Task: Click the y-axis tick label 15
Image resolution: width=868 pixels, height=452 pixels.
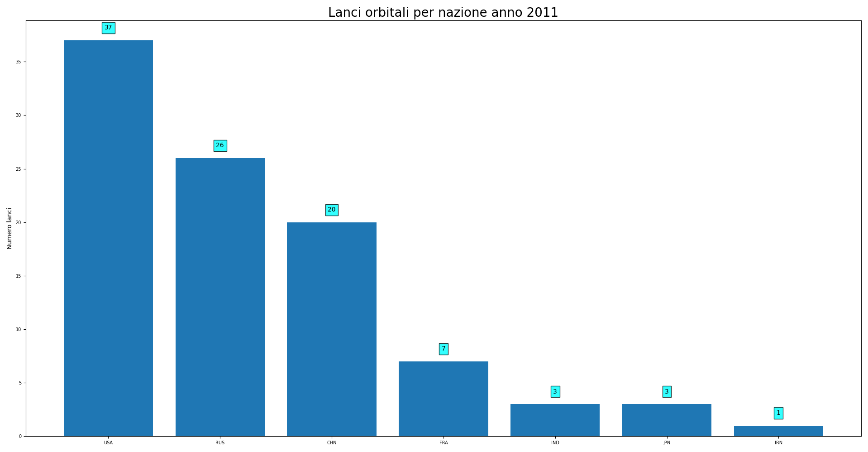Action: point(19,276)
